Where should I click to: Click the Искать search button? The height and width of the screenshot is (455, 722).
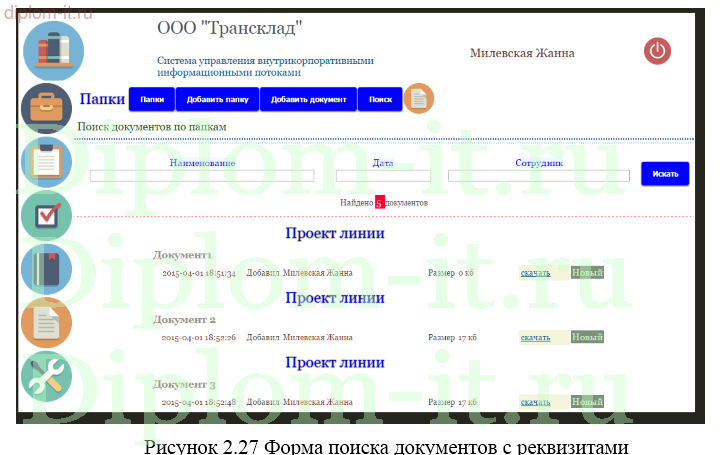665,174
